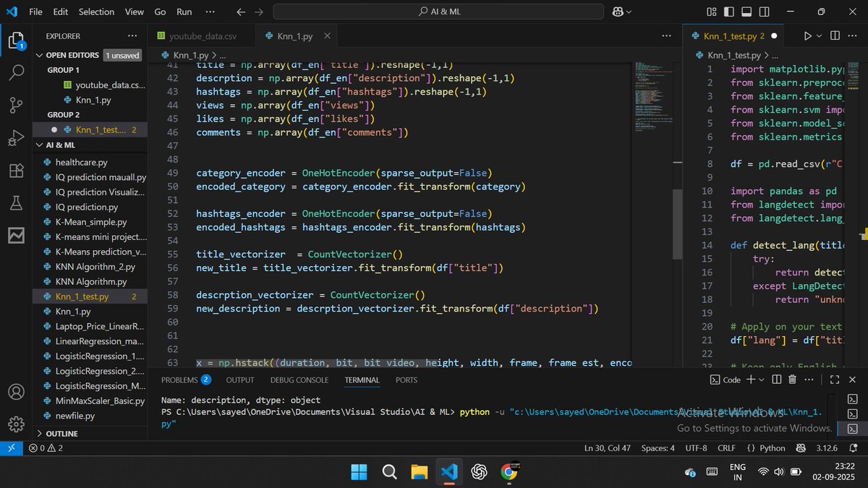Open the Run and Debug view

click(16, 138)
